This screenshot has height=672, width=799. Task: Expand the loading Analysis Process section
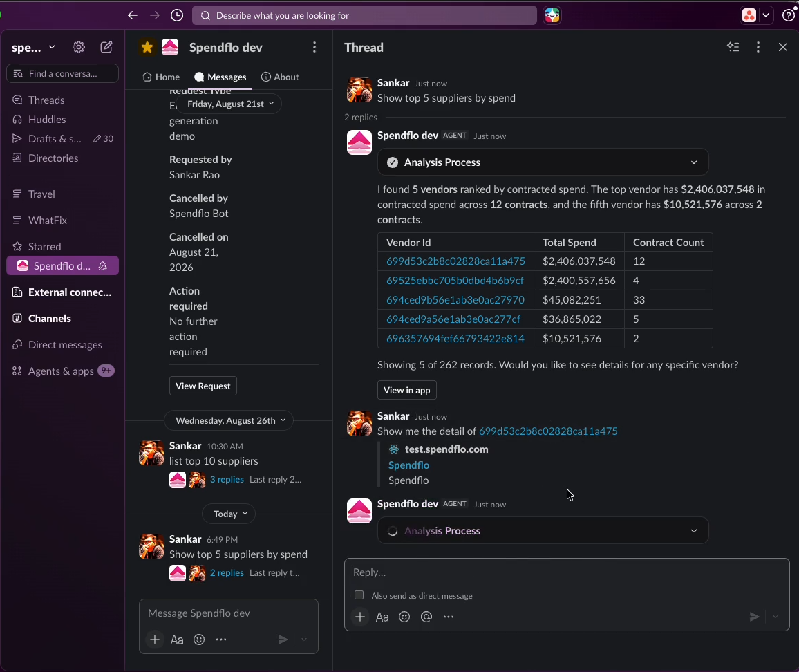(543, 531)
